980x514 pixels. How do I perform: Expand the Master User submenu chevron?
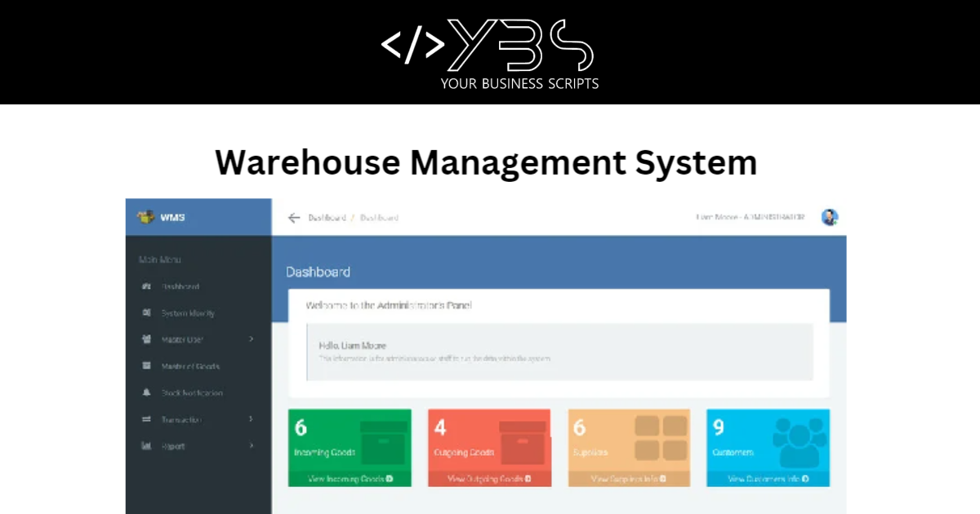[252, 339]
